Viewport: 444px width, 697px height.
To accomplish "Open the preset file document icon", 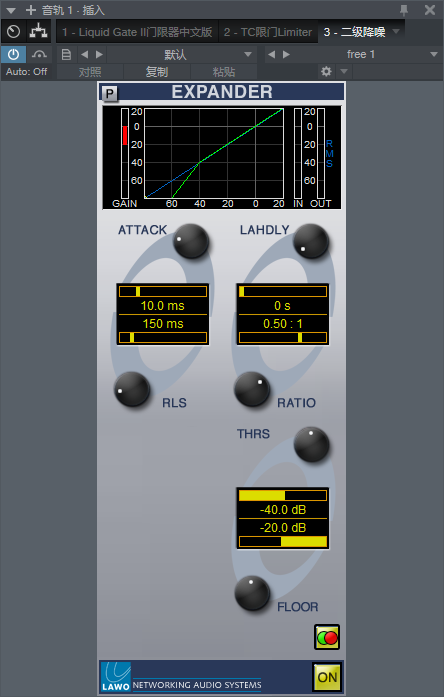I will [x=66, y=55].
